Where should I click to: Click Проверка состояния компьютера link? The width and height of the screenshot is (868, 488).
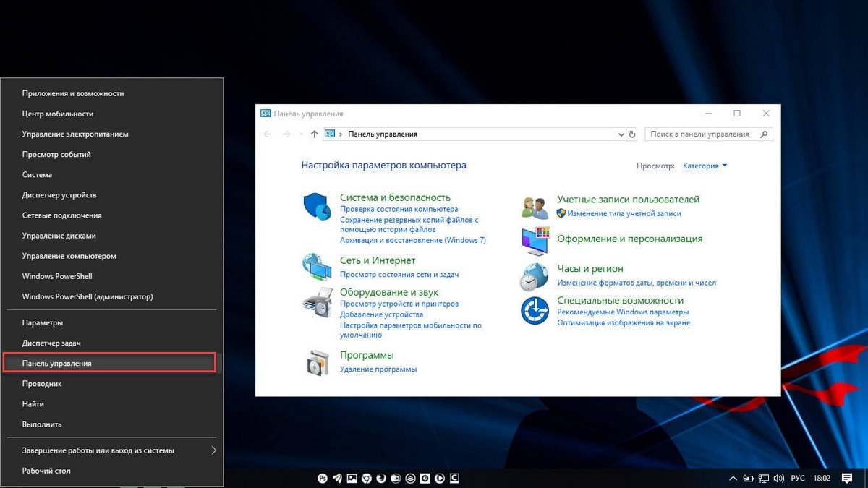click(399, 209)
